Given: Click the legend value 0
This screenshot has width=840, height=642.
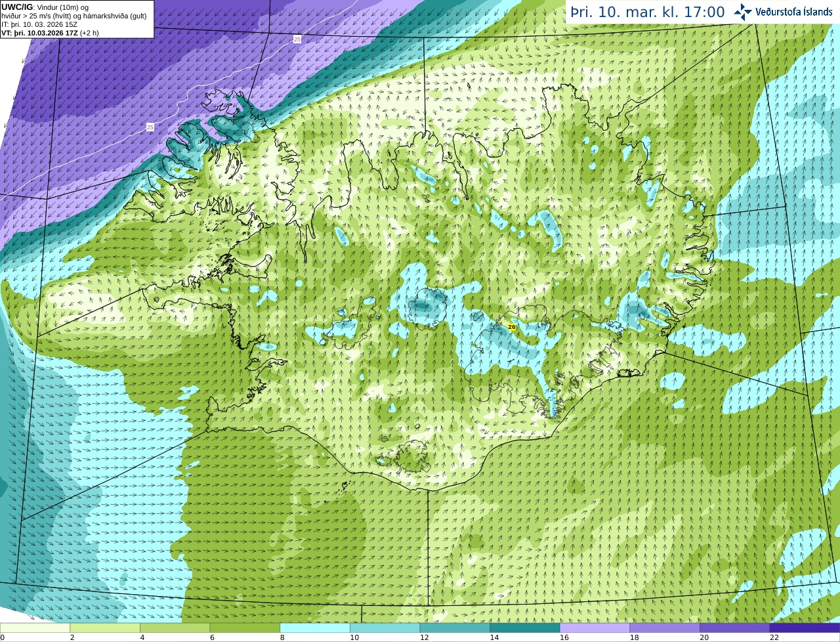Looking at the screenshot, I should coord(3,637).
